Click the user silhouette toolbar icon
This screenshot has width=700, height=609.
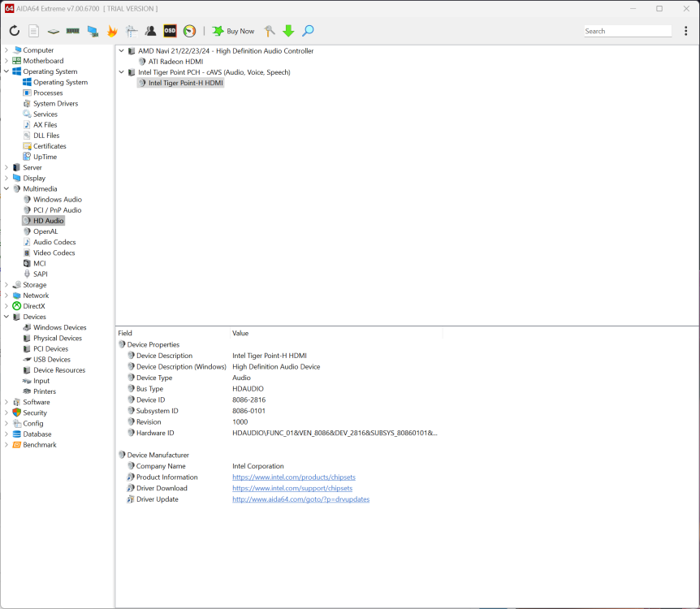[150, 31]
